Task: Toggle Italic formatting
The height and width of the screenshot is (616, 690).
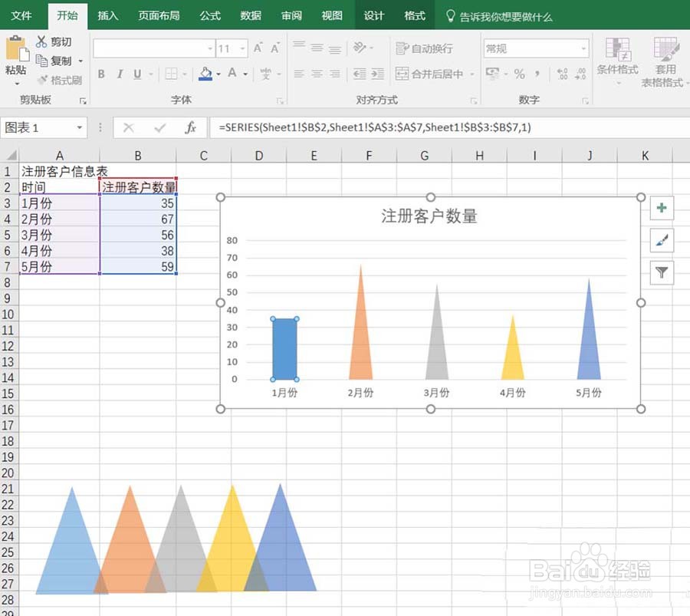Action: [120, 74]
